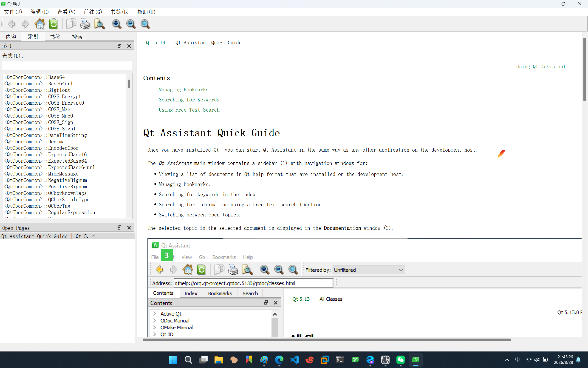Switch to the 书签 sidebar tab

55,37
